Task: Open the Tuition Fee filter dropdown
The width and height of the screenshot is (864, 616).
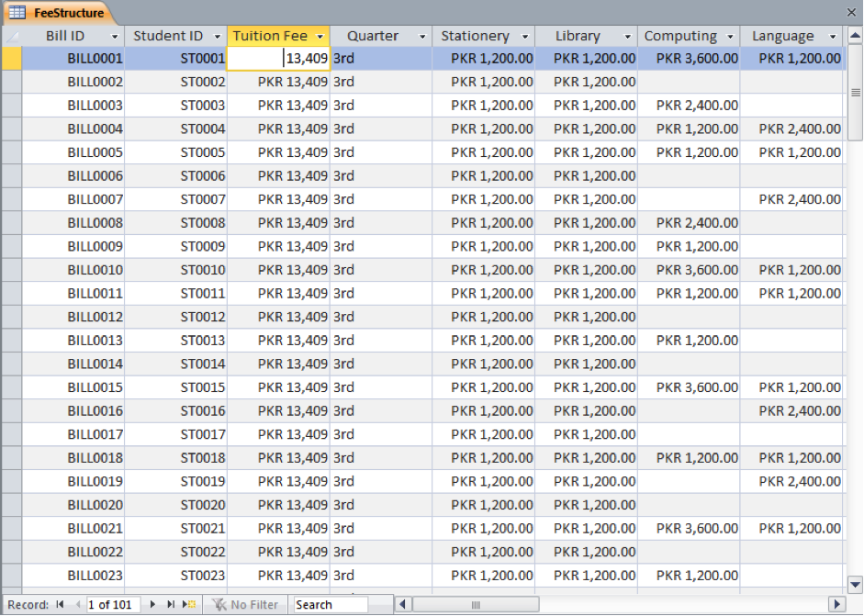Action: [319, 36]
